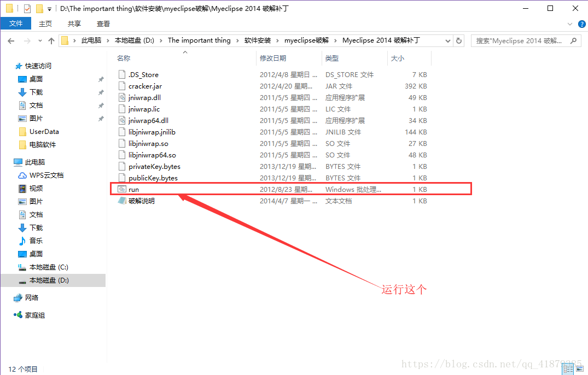
Task: Open the 音乐 library in sidebar
Action: pos(36,241)
